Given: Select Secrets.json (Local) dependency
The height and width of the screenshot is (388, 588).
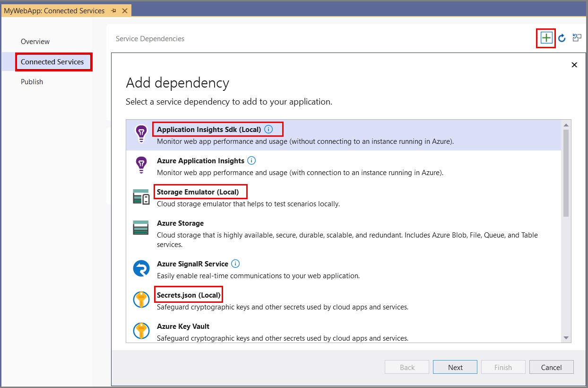Looking at the screenshot, I should point(344,300).
